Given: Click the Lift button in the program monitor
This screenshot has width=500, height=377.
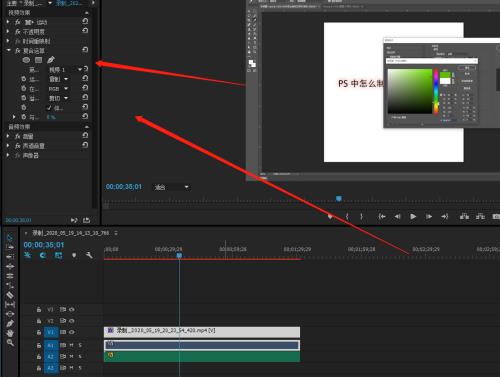Looking at the screenshot, I should pyautogui.click(x=464, y=216).
